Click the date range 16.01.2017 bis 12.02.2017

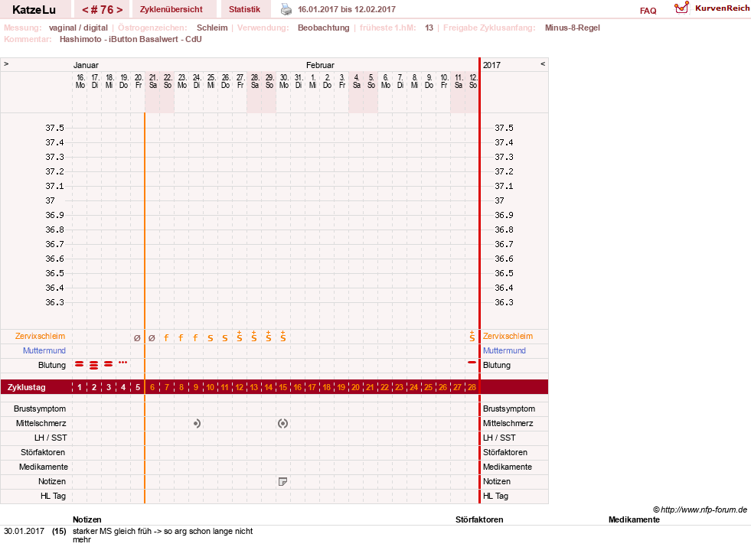click(347, 9)
